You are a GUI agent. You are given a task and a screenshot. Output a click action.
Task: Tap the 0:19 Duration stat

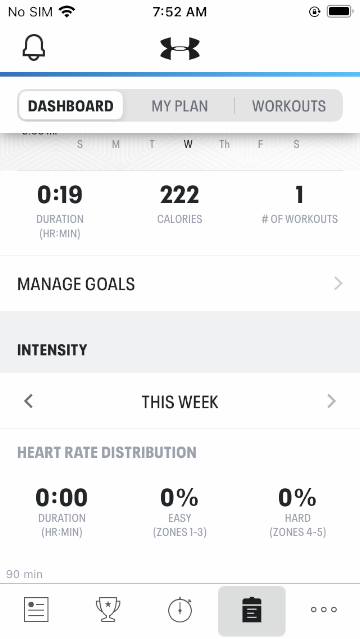click(x=60, y=211)
